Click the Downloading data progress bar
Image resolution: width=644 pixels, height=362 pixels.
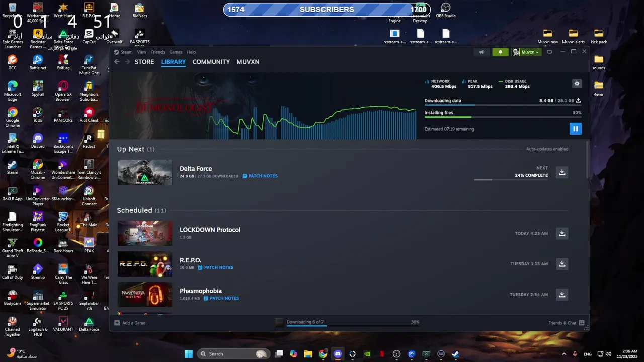503,105
